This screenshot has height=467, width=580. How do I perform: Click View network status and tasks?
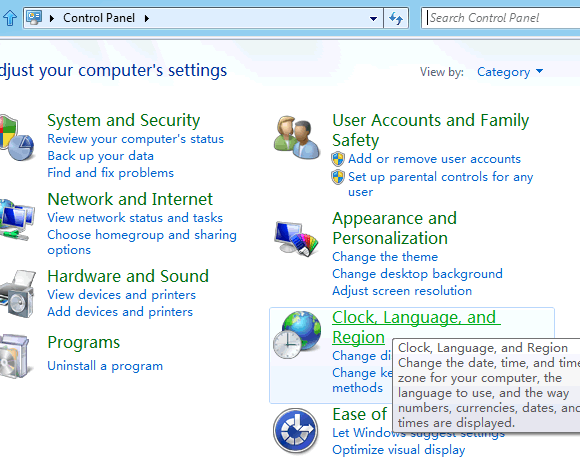135,218
